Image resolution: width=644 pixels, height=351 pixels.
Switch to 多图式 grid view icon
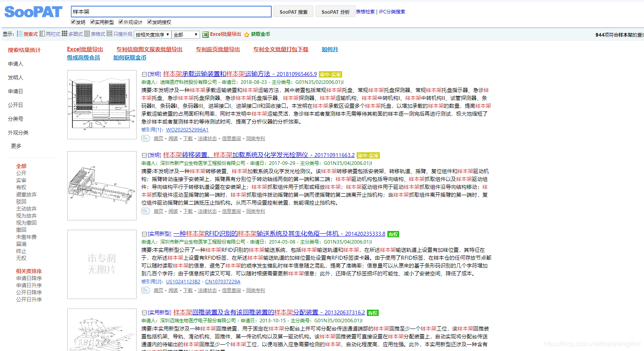pyautogui.click(x=65, y=34)
